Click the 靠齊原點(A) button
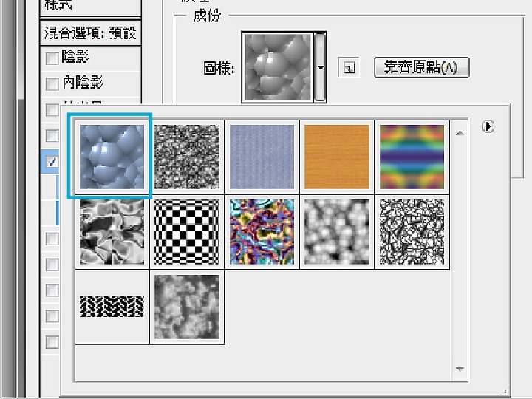The width and height of the screenshot is (532, 399). 422,67
